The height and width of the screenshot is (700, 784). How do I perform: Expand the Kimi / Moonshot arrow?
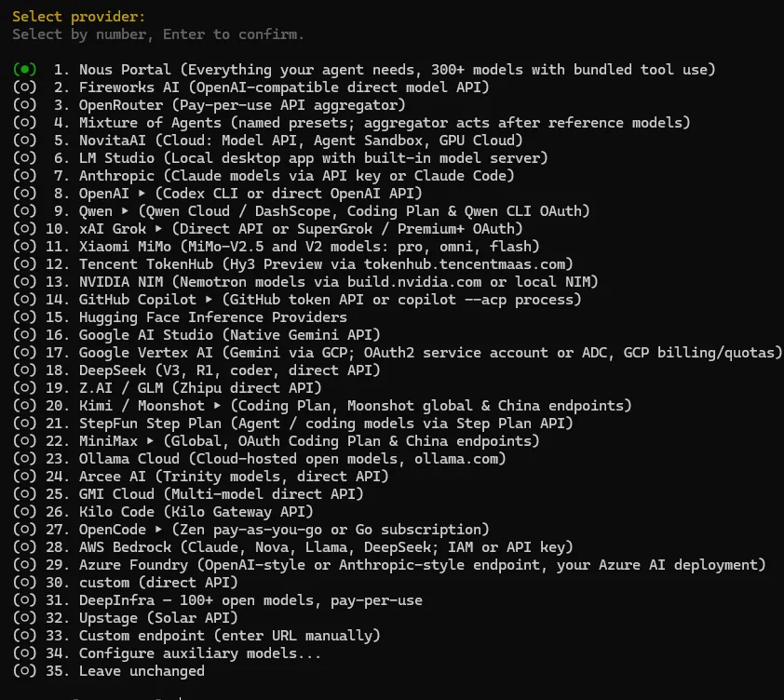[x=218, y=406]
